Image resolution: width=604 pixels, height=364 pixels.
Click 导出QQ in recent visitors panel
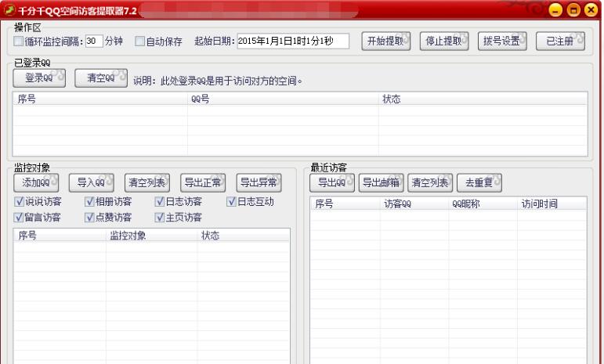(x=332, y=182)
